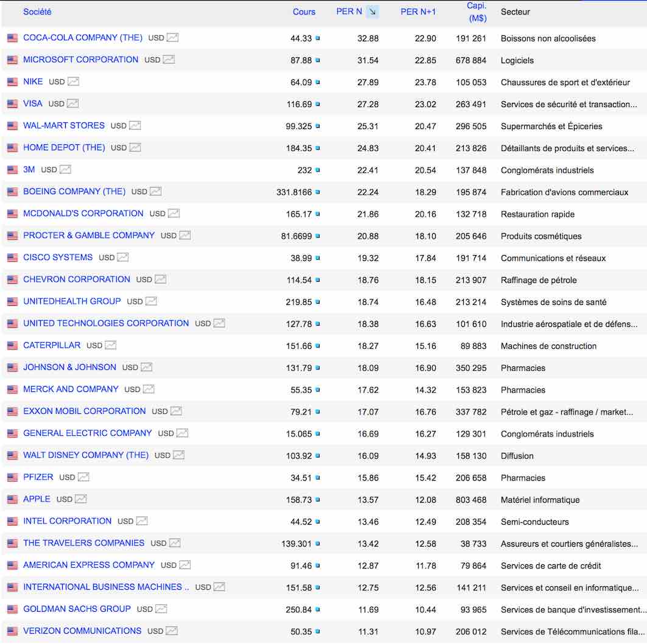Open Wal-Mart Stores chart icon
Viewport: 647px width, 644px height.
point(135,125)
